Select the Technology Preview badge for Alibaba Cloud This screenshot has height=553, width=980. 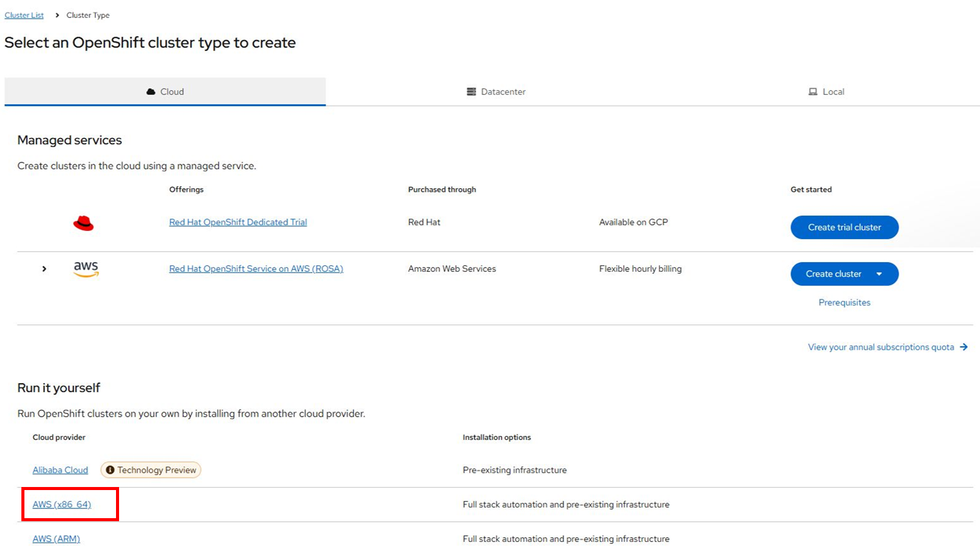coord(151,470)
